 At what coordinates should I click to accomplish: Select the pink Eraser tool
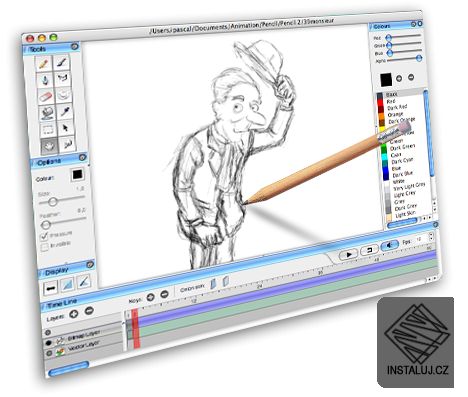(46, 97)
